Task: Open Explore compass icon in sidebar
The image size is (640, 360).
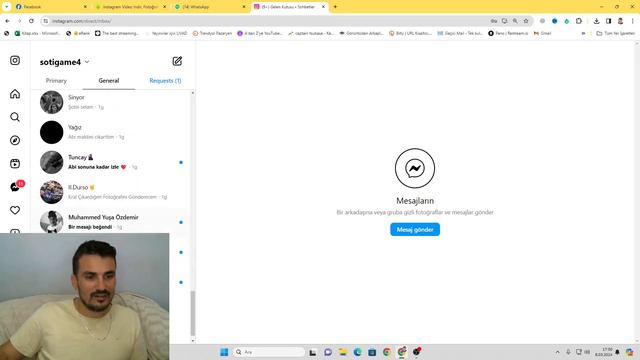Action: click(15, 140)
